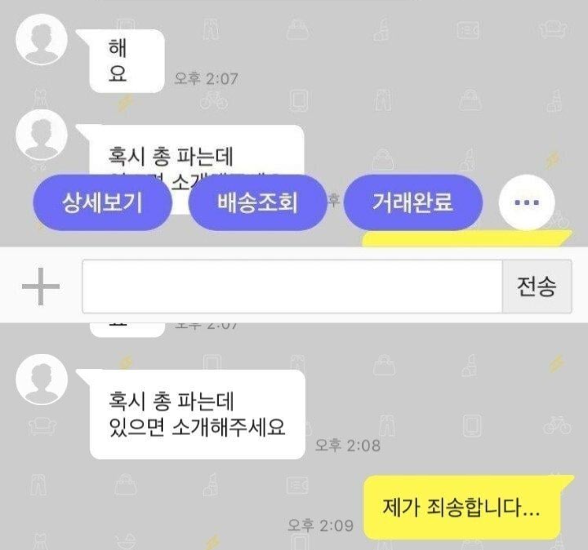The height and width of the screenshot is (550, 588).
Task: Open the avatar next to the partly hidden 혹시 총 파는데 bubble
Action: point(42,135)
